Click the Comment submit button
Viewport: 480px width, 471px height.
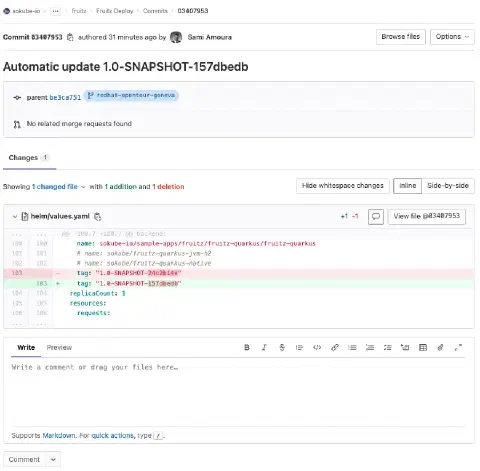(24, 460)
